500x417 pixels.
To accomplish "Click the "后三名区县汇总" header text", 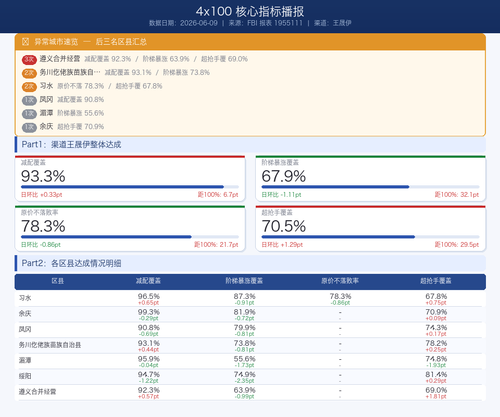I will pyautogui.click(x=121, y=42).
